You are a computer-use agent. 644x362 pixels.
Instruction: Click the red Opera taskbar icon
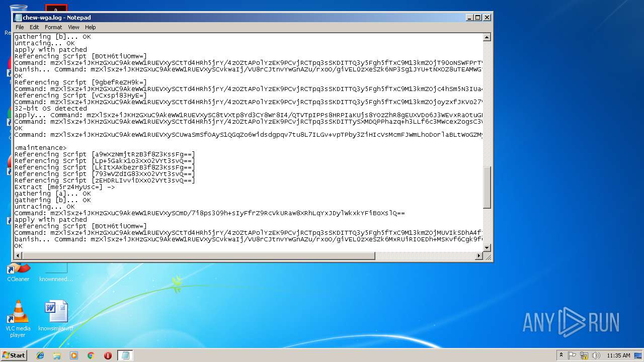pyautogui.click(x=108, y=355)
